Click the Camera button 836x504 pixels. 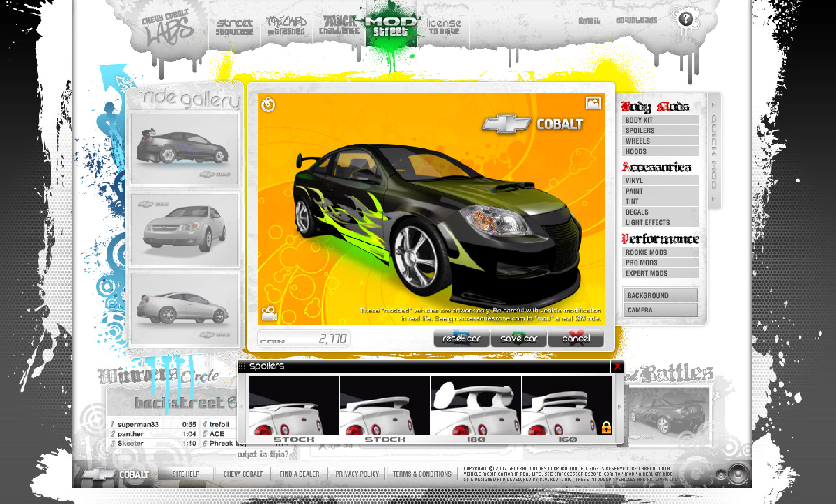(660, 310)
